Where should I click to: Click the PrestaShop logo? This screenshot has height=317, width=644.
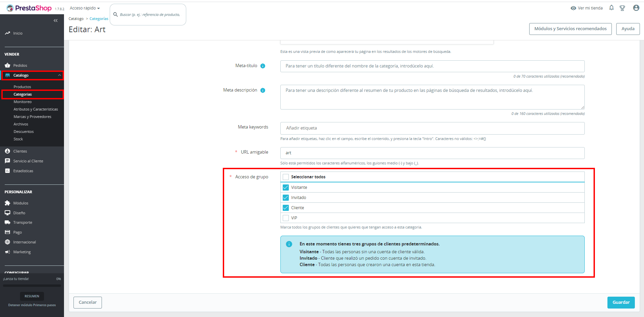pyautogui.click(x=29, y=8)
